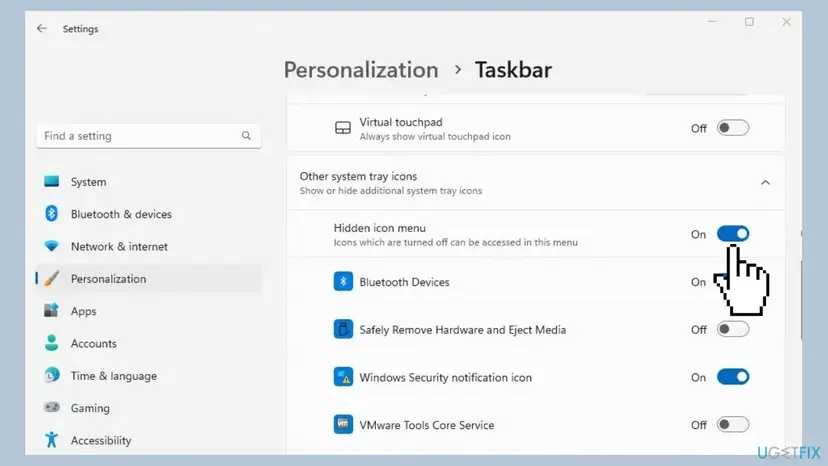Minimize the Settings window
Image resolution: width=828 pixels, height=466 pixels.
[x=712, y=22]
